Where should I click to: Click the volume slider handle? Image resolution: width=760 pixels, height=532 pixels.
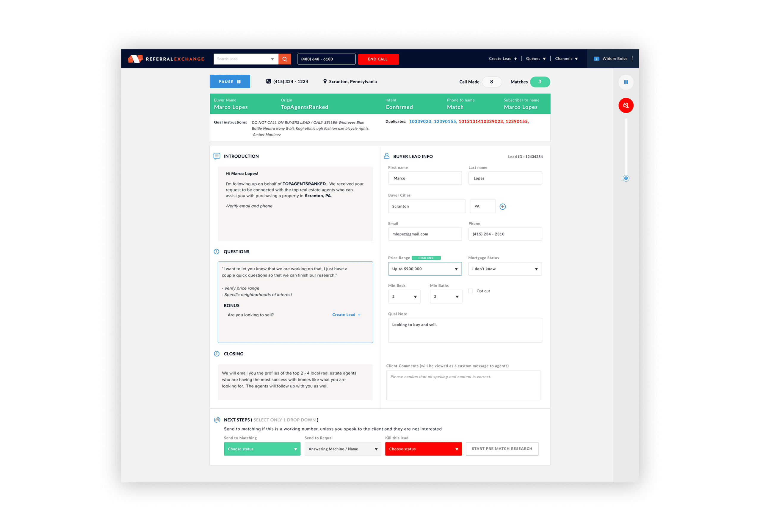[626, 179]
